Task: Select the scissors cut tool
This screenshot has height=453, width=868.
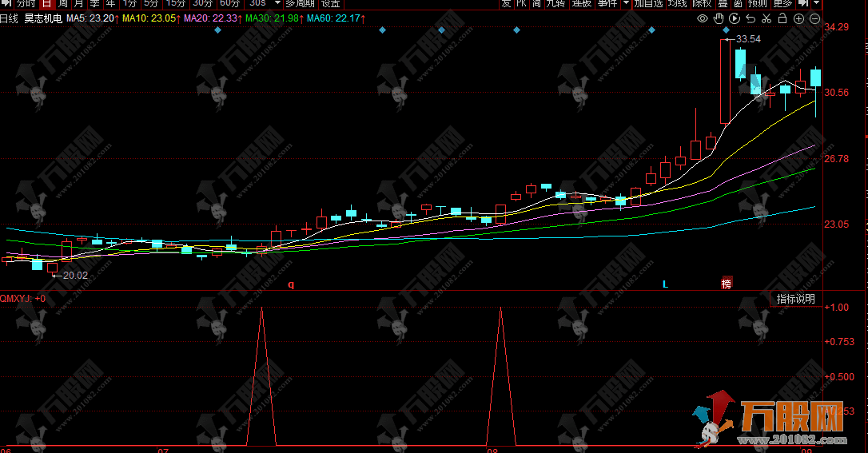Action: [766, 18]
